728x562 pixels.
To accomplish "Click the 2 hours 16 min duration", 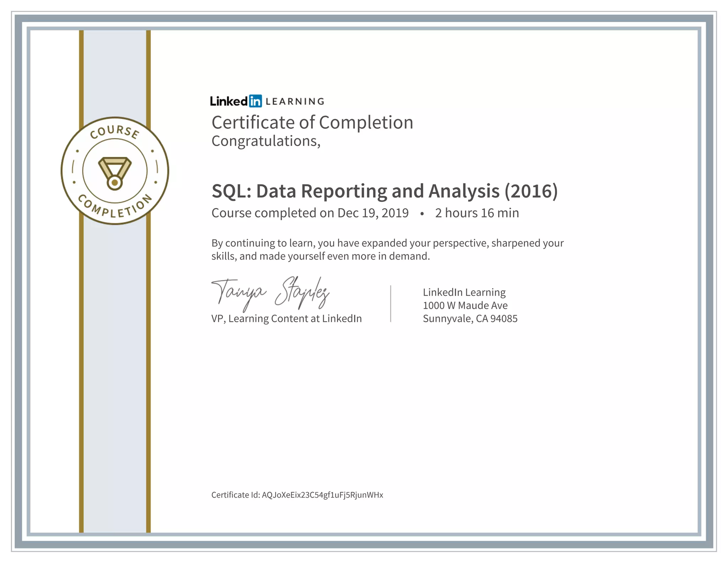I will 477,213.
